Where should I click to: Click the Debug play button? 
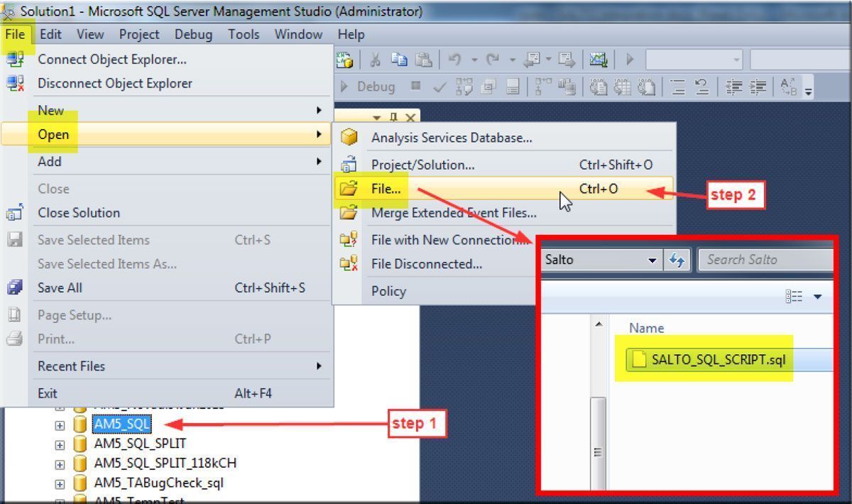click(x=368, y=87)
